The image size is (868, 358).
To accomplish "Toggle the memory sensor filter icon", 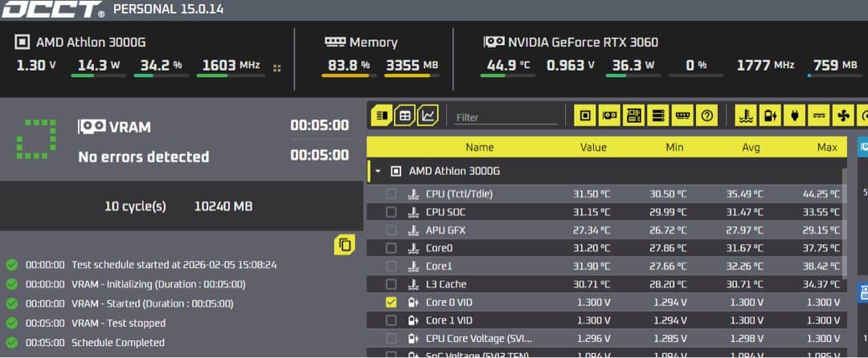I will click(x=682, y=116).
